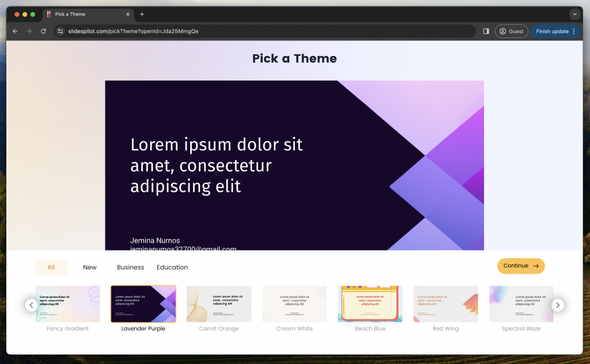Go back to the previous page
Viewport: 590px width, 364px height.
point(15,31)
